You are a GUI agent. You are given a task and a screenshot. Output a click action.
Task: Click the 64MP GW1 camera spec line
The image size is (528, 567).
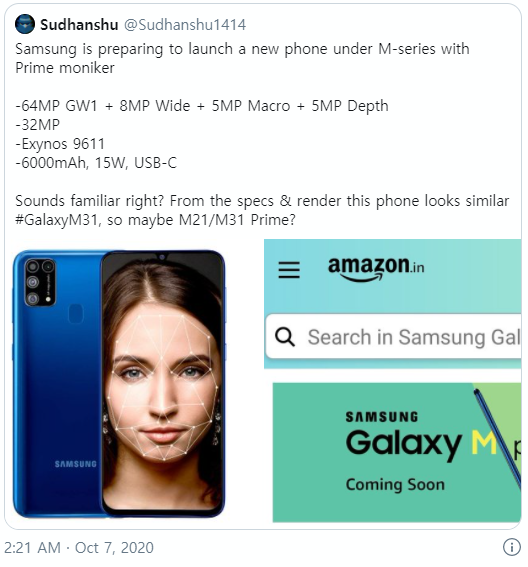[202, 106]
